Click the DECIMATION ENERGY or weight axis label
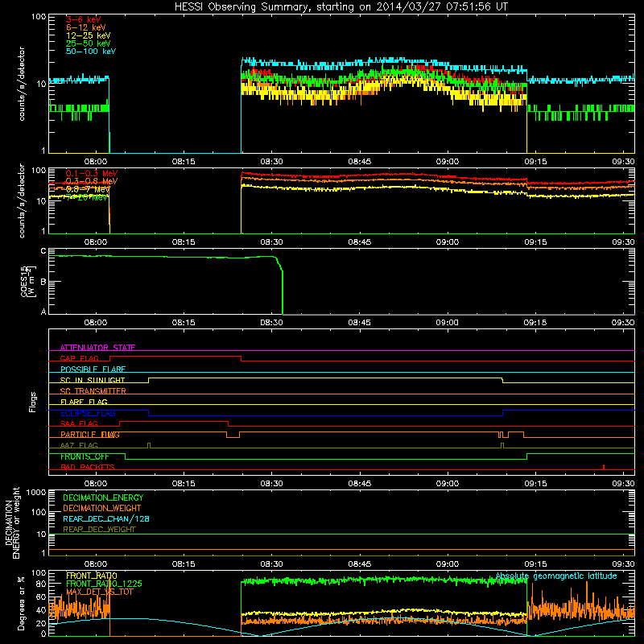 click(x=13, y=522)
